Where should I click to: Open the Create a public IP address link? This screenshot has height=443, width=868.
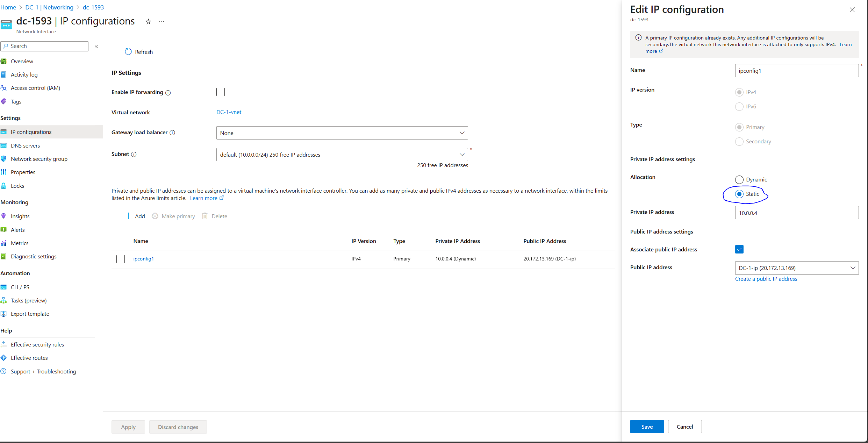766,279
